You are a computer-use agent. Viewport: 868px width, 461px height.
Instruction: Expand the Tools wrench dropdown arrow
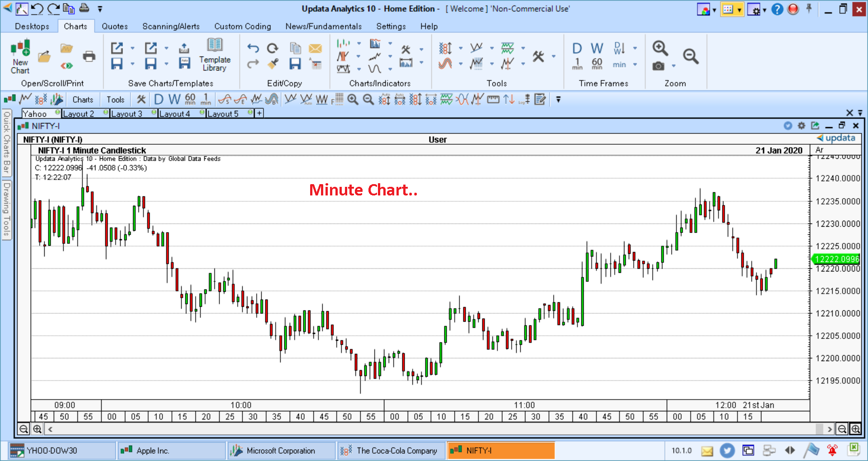(554, 57)
